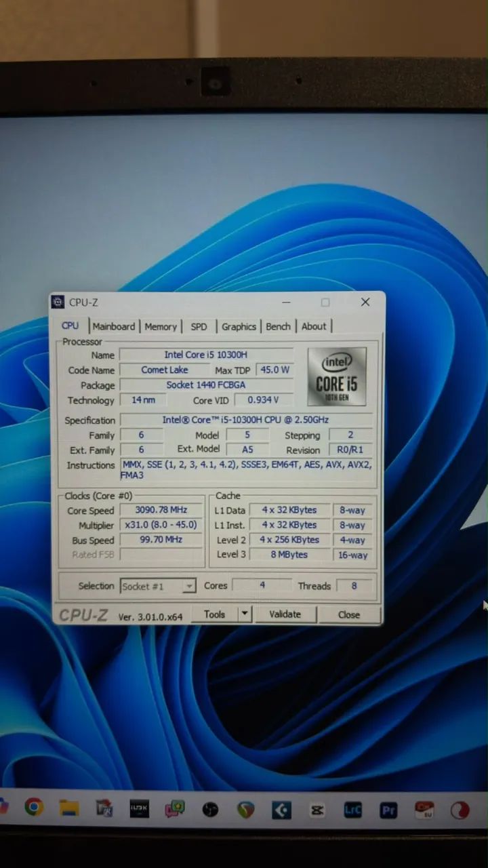The height and width of the screenshot is (868, 488).
Task: Click the Threads count value 8
Action: pyautogui.click(x=354, y=585)
